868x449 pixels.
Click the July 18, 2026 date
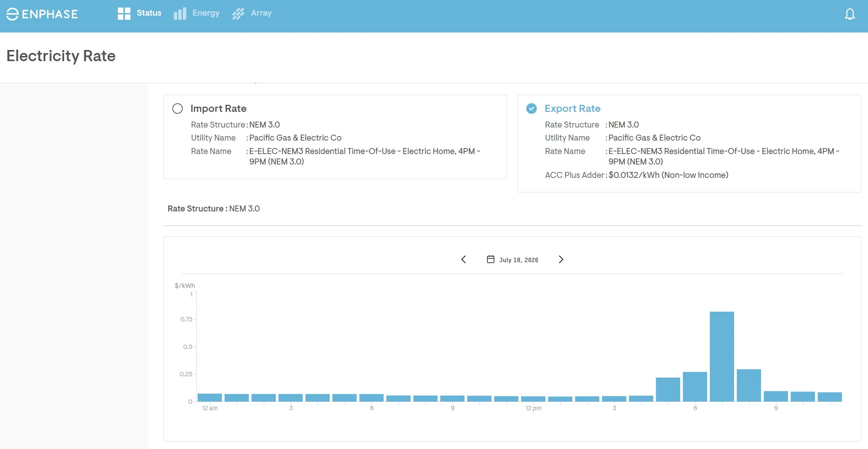tap(519, 260)
